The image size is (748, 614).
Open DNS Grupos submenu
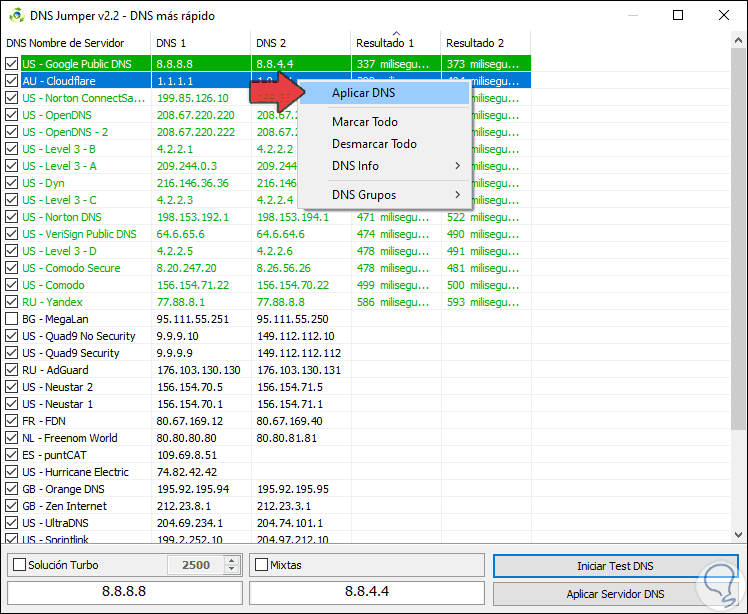tap(384, 195)
